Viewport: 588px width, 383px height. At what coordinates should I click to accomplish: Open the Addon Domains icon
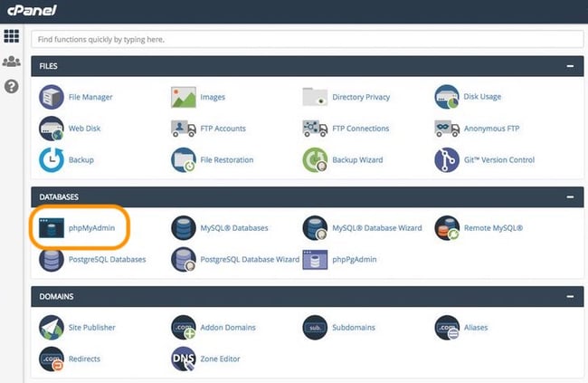[184, 328]
